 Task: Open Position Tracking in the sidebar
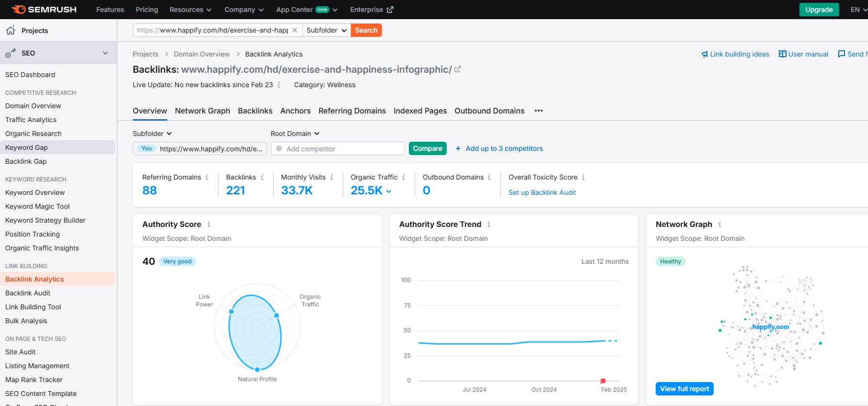(x=33, y=234)
